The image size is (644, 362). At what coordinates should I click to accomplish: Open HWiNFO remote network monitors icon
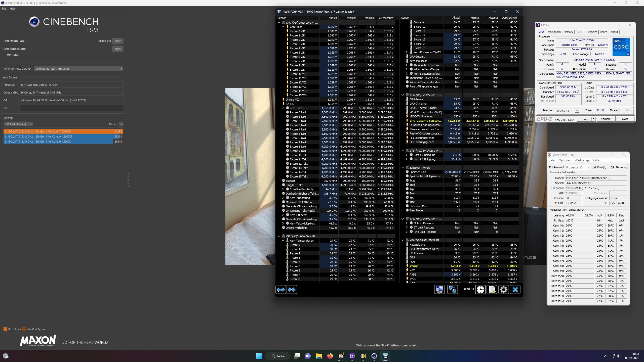[x=452, y=290]
